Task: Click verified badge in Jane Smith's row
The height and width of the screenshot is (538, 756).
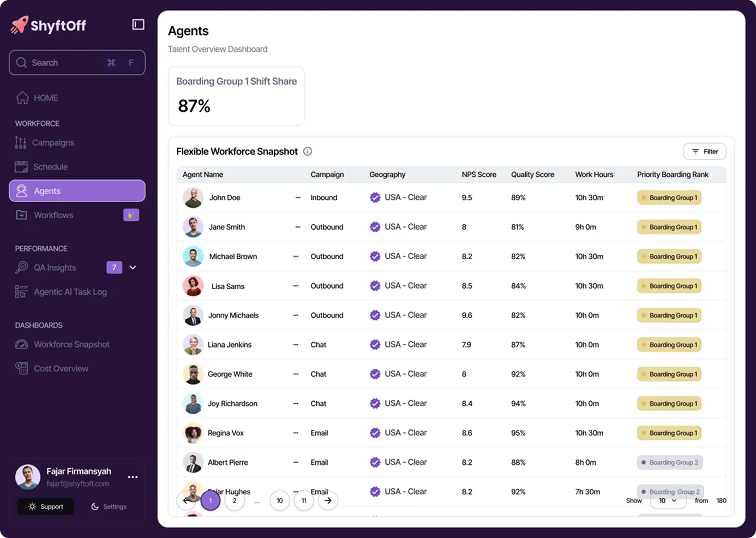Action: [375, 227]
